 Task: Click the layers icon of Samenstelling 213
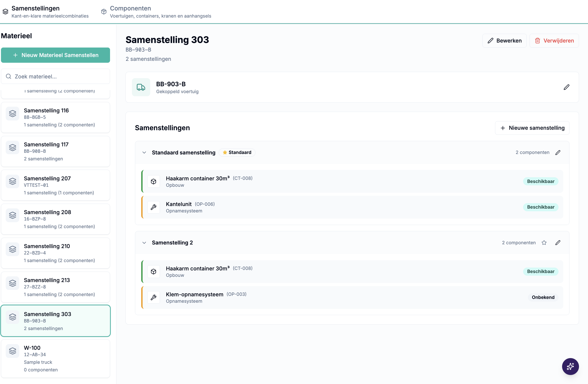point(13,283)
